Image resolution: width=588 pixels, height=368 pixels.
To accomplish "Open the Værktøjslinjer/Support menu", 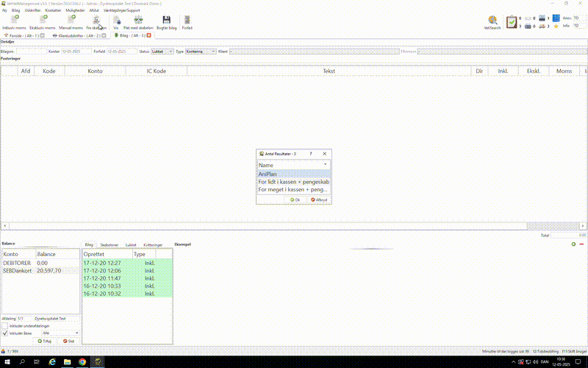I will pos(122,10).
